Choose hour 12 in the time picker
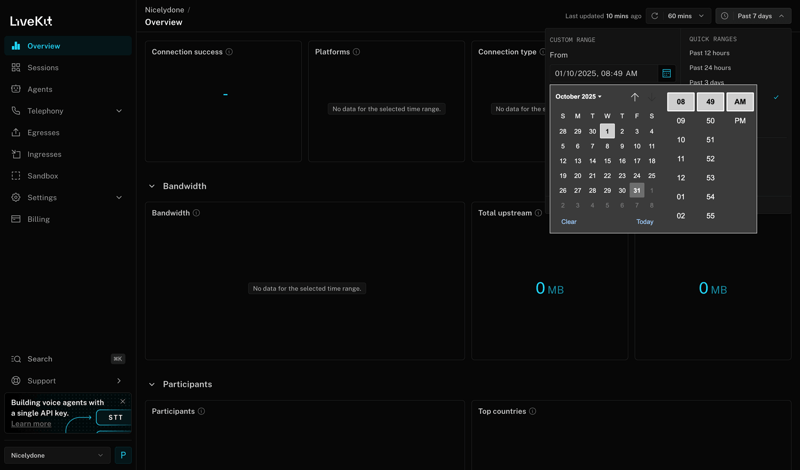800x470 pixels. click(681, 178)
